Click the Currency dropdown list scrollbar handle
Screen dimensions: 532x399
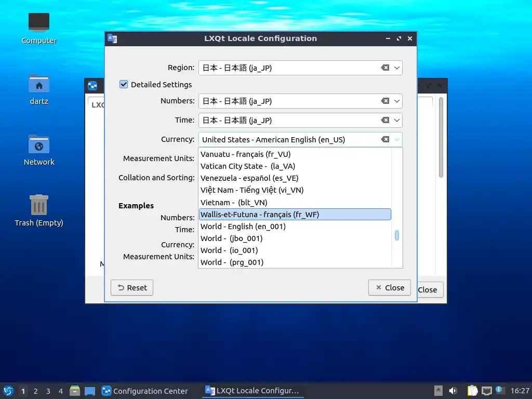[x=396, y=235]
